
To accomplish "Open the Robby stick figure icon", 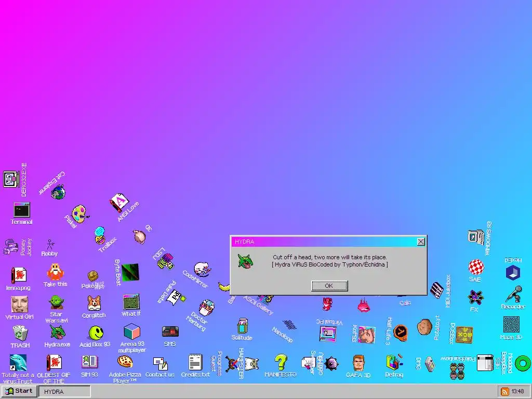I will tap(50, 244).
